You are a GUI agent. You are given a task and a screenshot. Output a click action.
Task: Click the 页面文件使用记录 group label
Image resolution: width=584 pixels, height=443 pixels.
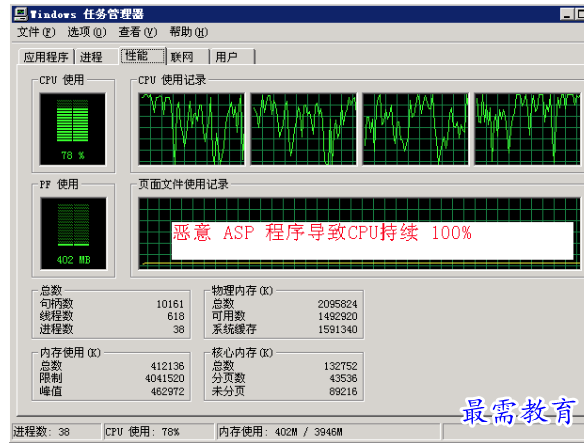pos(183,184)
